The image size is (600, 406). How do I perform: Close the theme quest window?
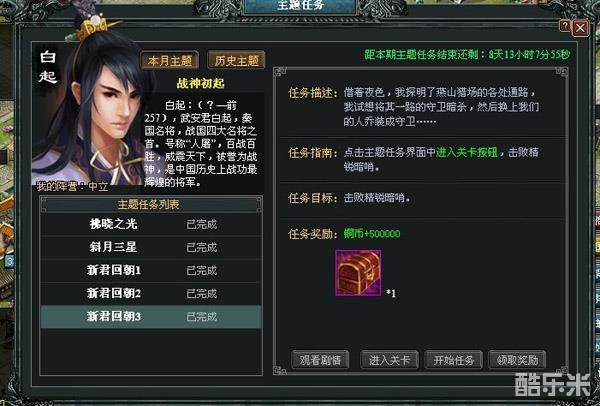(580, 28)
